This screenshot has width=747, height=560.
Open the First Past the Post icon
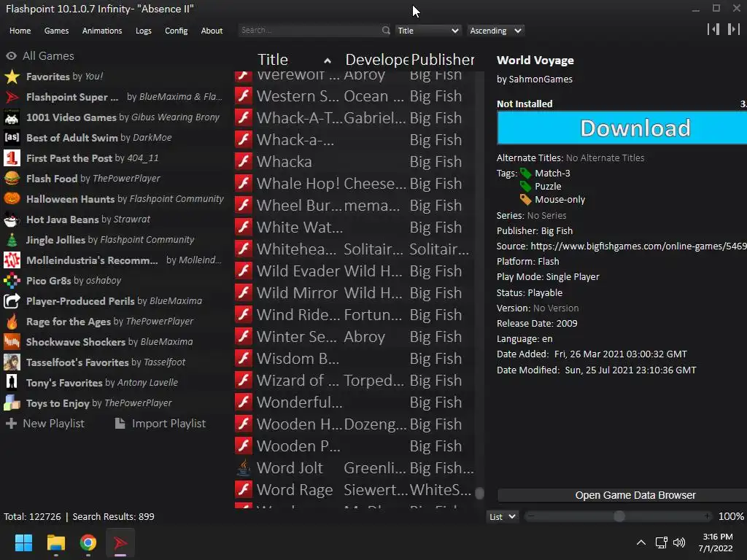pos(12,158)
